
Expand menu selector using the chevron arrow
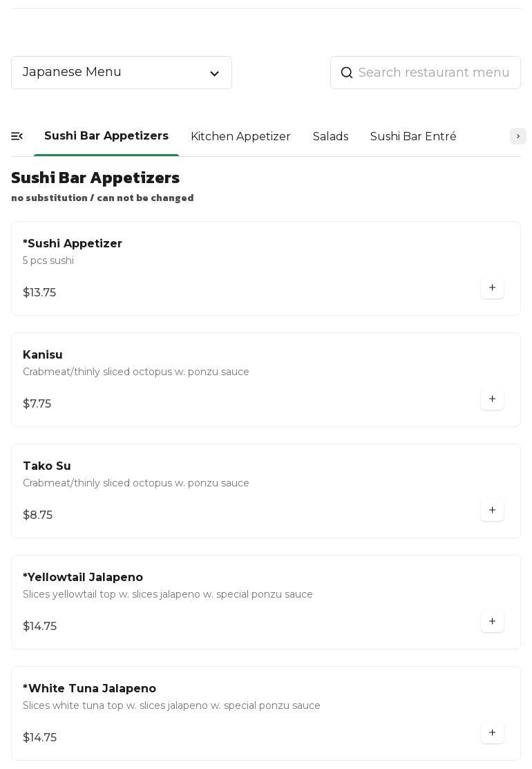coord(214,73)
